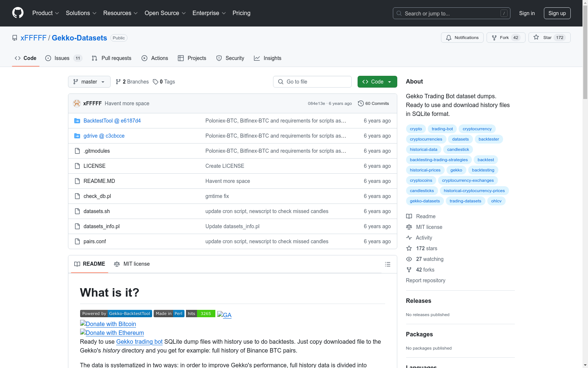This screenshot has height=368, width=588.
Task: Open the Security tab
Action: click(230, 58)
